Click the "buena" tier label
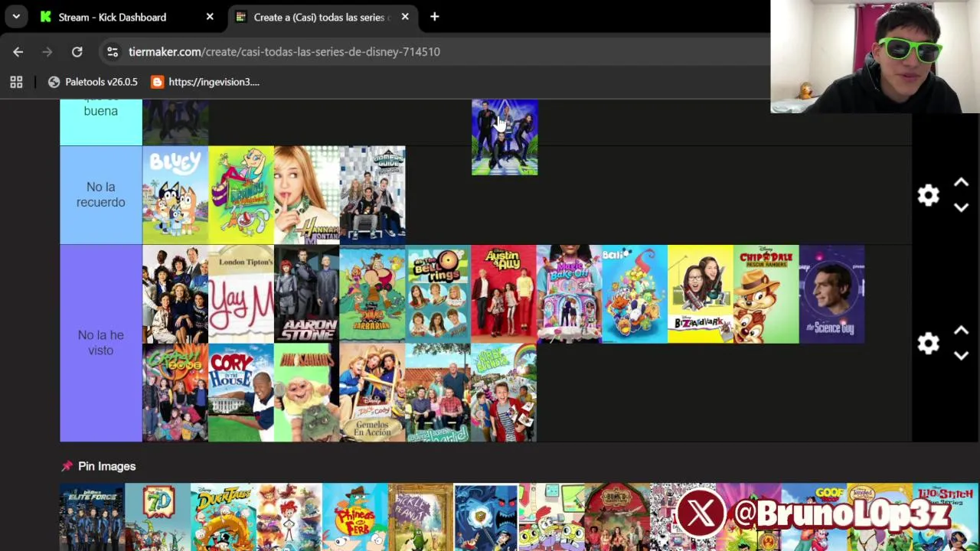Screen dimensions: 980x551 [x=100, y=111]
